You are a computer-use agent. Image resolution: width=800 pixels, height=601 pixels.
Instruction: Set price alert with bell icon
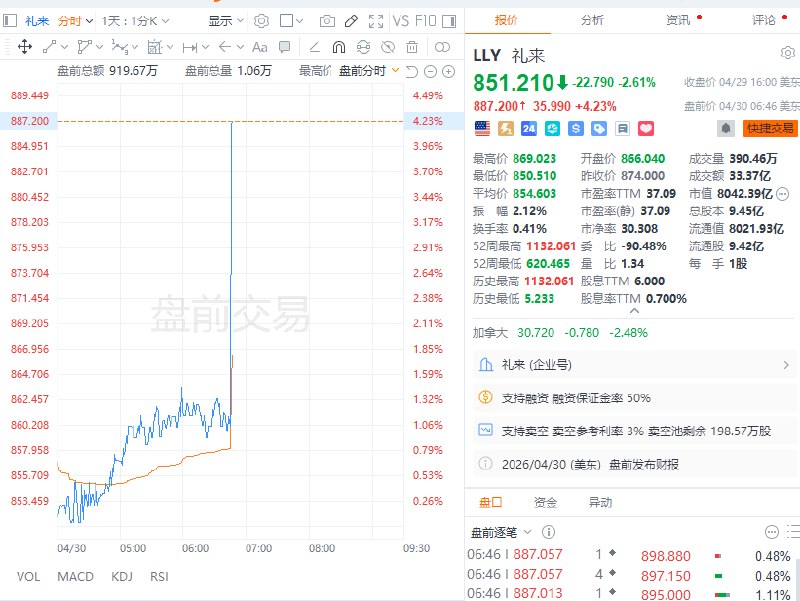coord(726,128)
